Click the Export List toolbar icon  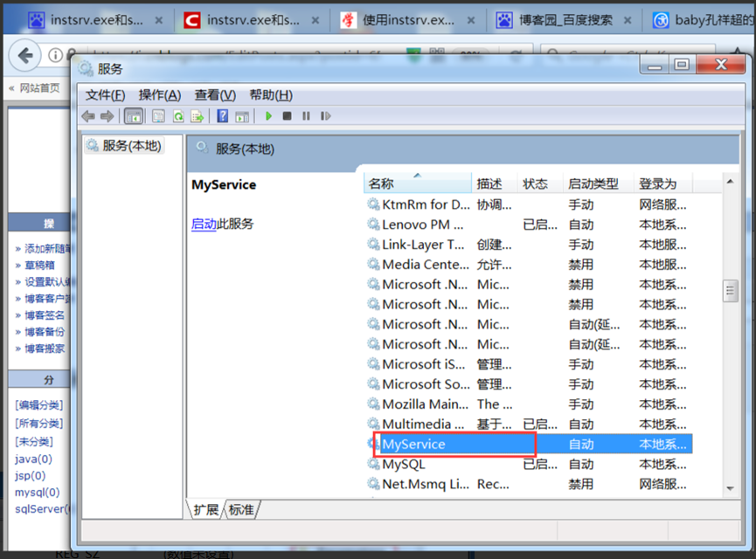click(x=198, y=116)
